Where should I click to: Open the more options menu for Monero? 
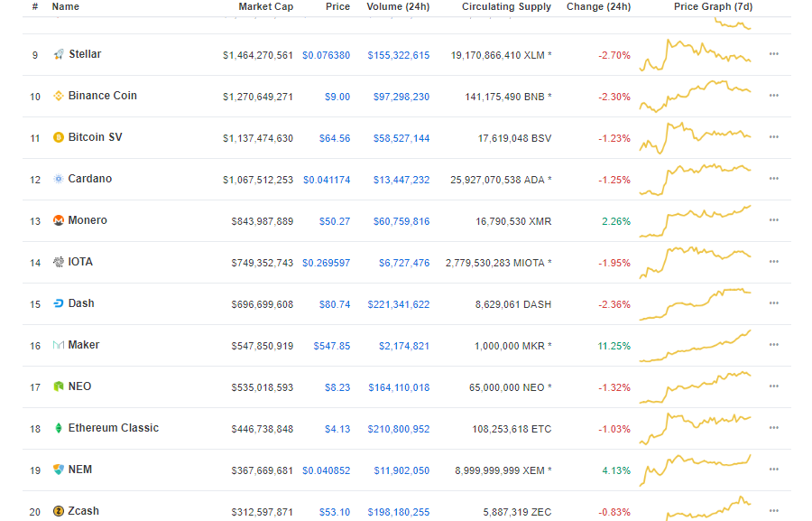coord(774,219)
